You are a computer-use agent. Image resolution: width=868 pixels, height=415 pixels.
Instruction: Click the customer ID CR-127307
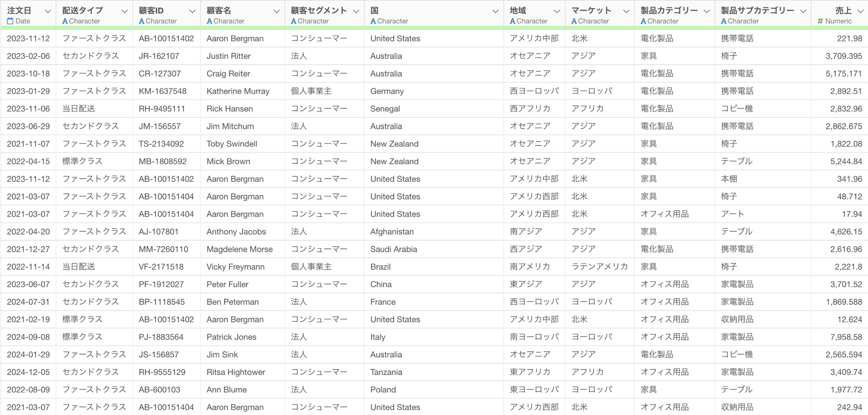(x=160, y=73)
